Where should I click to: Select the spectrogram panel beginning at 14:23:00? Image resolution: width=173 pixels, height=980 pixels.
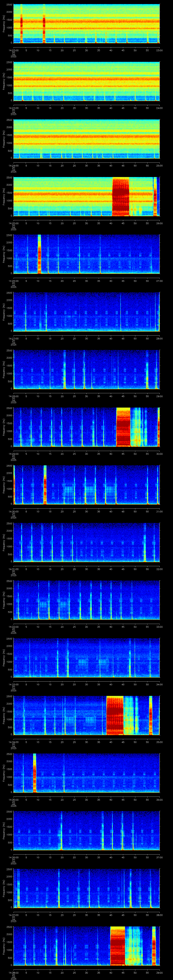86,81
